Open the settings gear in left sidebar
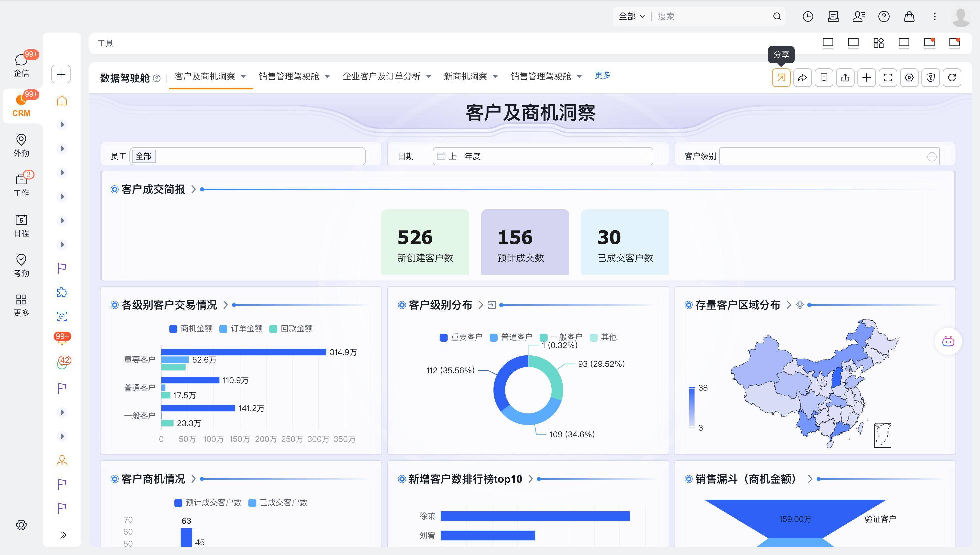 (21, 525)
